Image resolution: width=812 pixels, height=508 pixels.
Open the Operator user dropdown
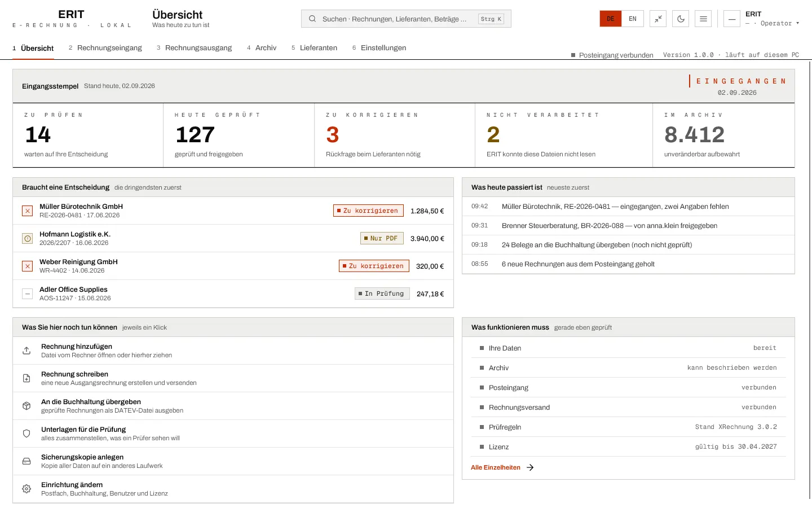click(773, 19)
